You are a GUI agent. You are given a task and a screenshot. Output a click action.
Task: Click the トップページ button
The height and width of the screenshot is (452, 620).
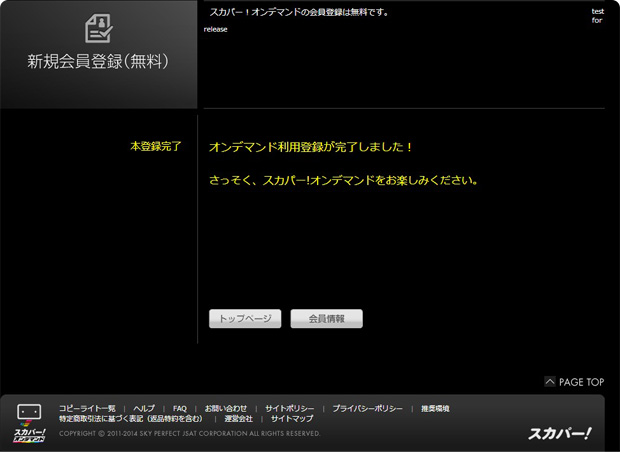tap(245, 318)
